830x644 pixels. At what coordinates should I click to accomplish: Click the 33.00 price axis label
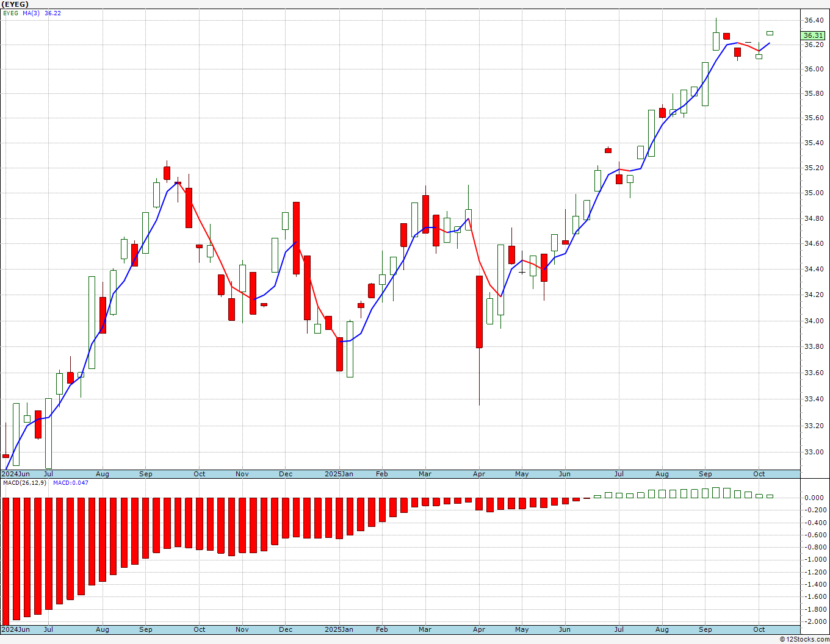pyautogui.click(x=813, y=452)
